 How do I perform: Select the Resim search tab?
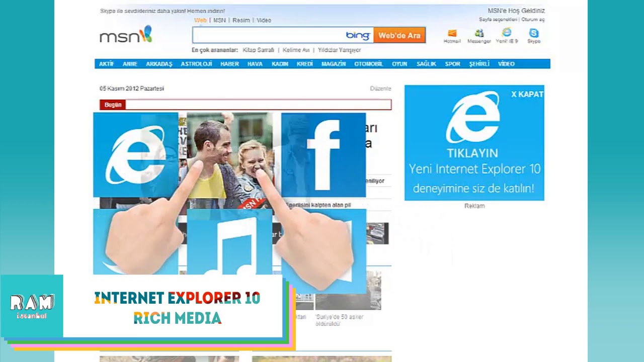click(241, 20)
